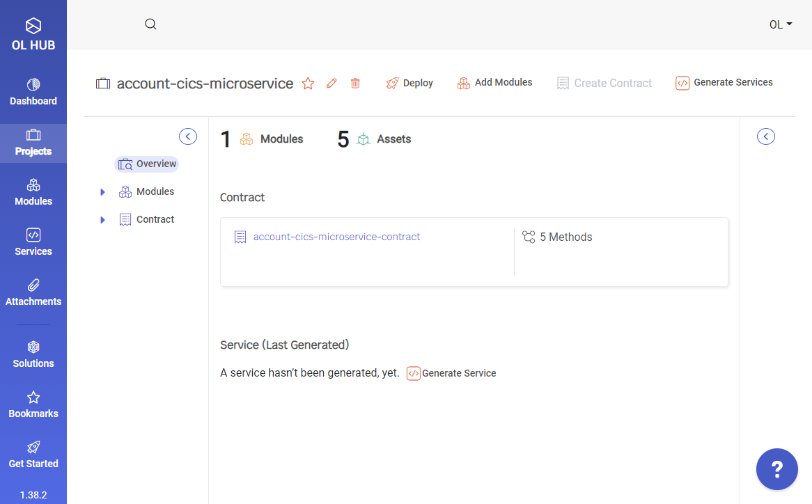This screenshot has height=504, width=812.
Task: Click the edit pencil next to project name
Action: pos(331,83)
